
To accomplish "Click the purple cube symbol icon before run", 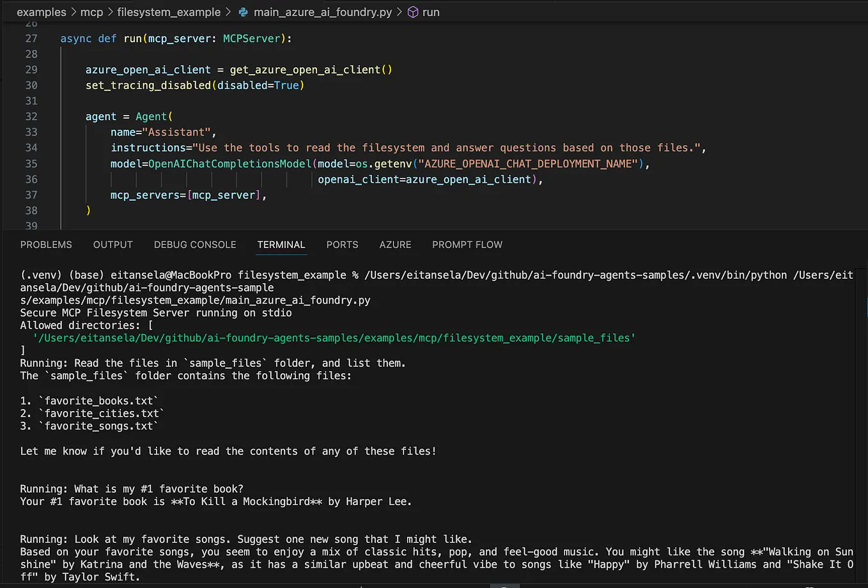I will click(x=413, y=12).
